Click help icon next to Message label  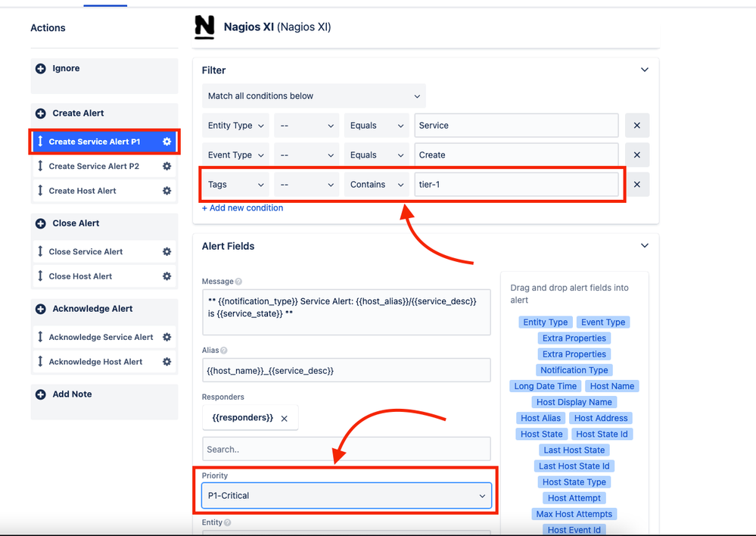(238, 282)
